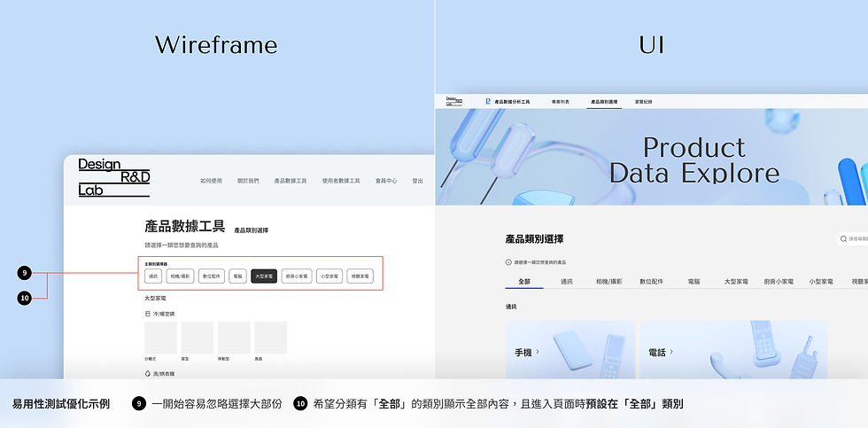Screen dimensions: 868x428
Task: Open the 手機 category card
Action: point(570,349)
